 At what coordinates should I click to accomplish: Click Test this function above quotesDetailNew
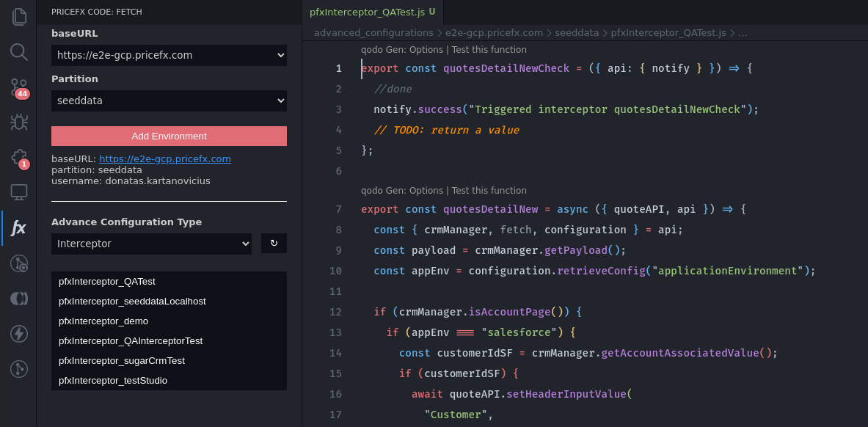pyautogui.click(x=489, y=191)
